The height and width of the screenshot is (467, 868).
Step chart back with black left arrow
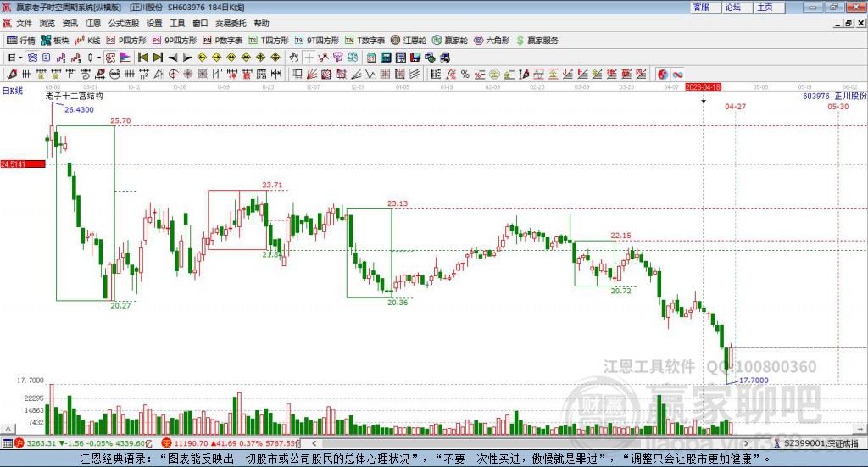[173, 58]
